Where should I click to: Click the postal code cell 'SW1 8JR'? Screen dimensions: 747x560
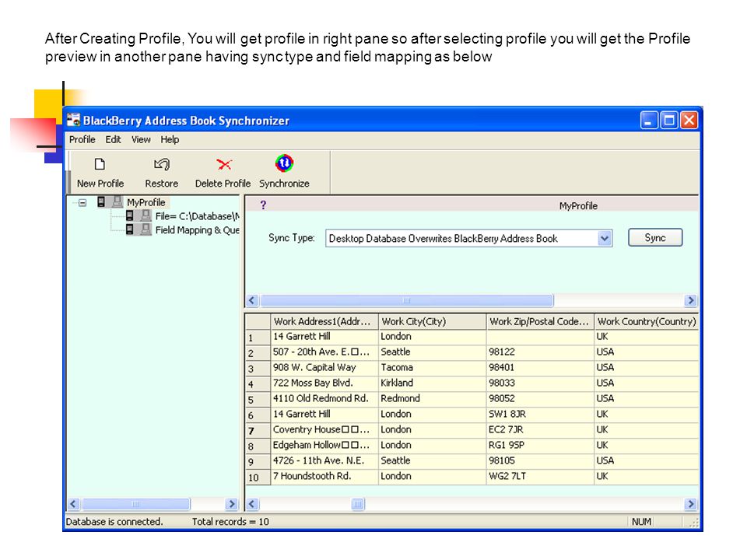540,415
